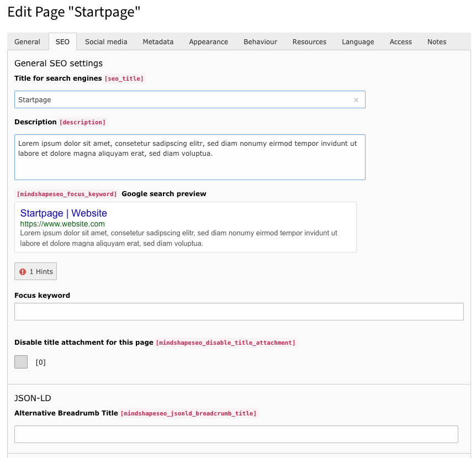Image resolution: width=476 pixels, height=458 pixels.
Task: Select the Resources tab
Action: coord(309,41)
